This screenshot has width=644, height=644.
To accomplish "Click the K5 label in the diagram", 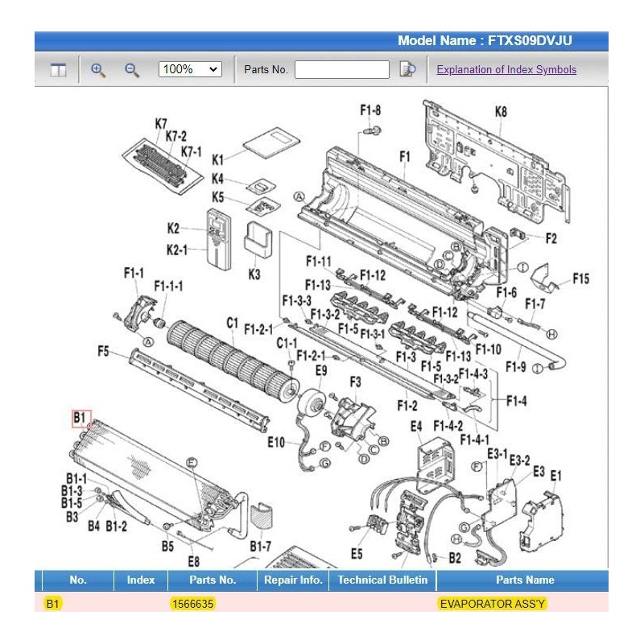I will pos(217,197).
